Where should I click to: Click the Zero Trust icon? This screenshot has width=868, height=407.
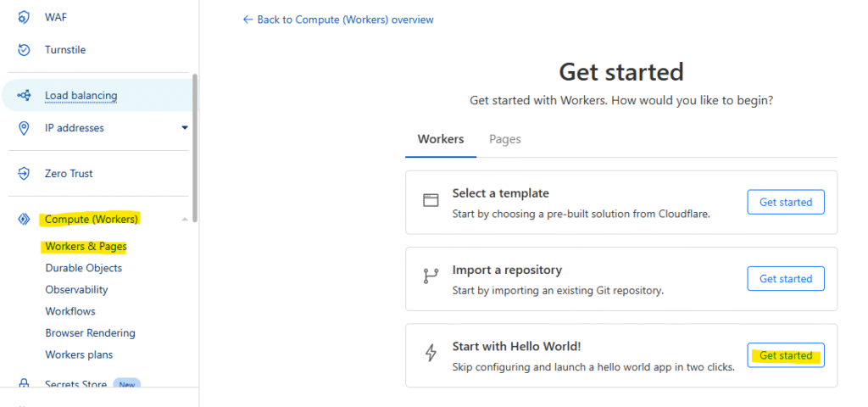click(x=24, y=174)
